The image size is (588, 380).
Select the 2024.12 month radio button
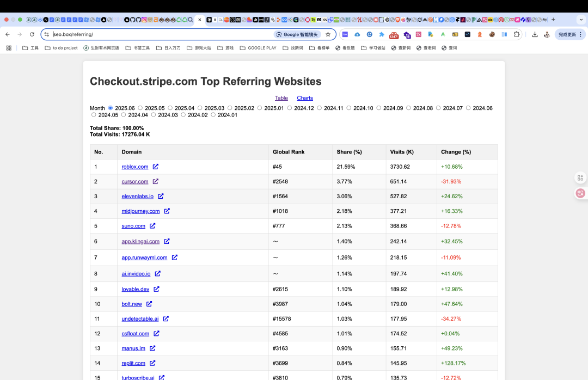coord(290,108)
